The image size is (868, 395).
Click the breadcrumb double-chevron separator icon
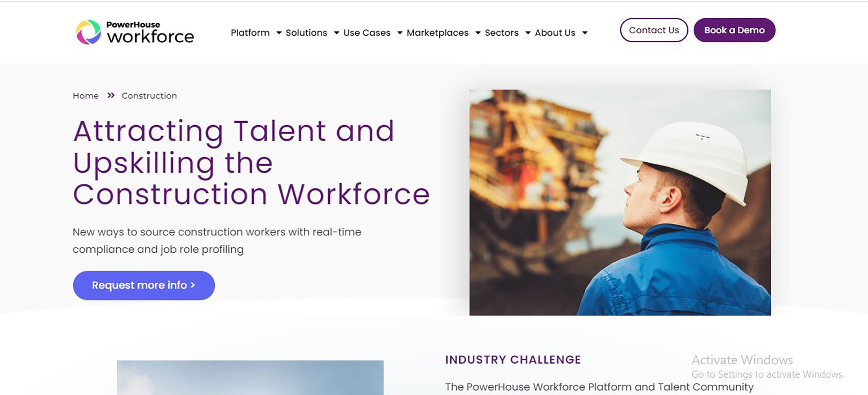[x=111, y=95]
